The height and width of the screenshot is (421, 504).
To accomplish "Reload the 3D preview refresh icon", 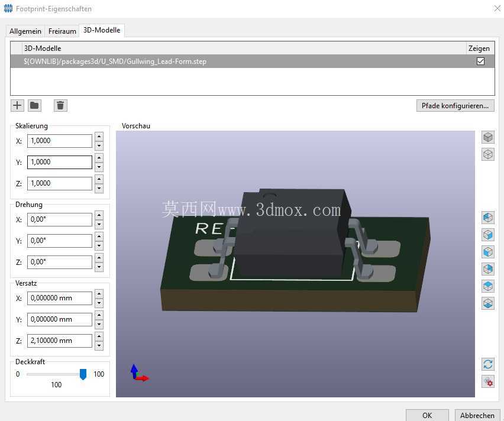I will click(x=488, y=364).
